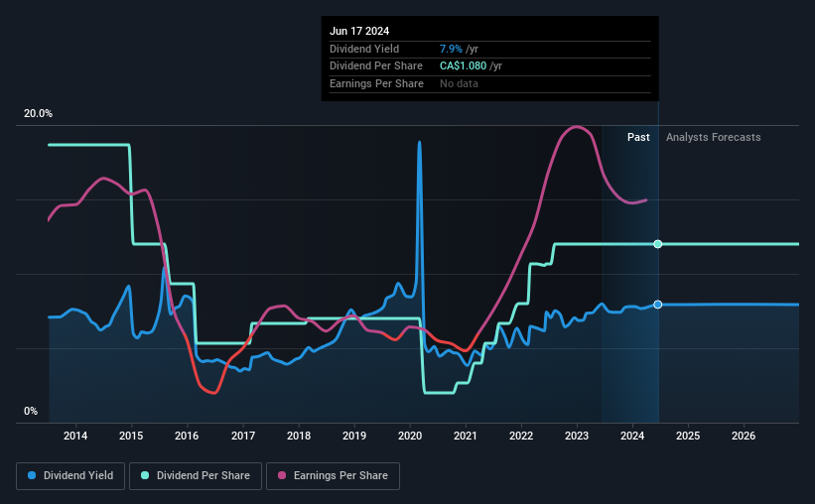Click the '7.9%' dividend yield value

pyautogui.click(x=451, y=49)
